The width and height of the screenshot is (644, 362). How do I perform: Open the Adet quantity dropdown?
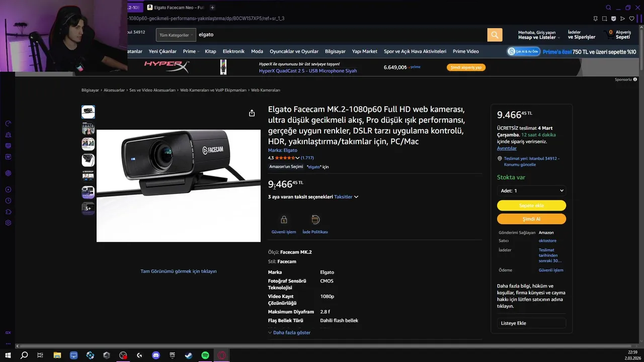[531, 191]
